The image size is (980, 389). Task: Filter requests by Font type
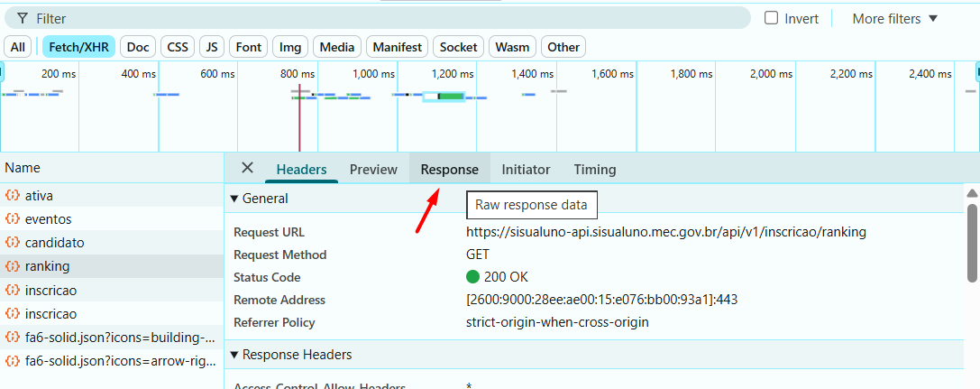point(249,47)
